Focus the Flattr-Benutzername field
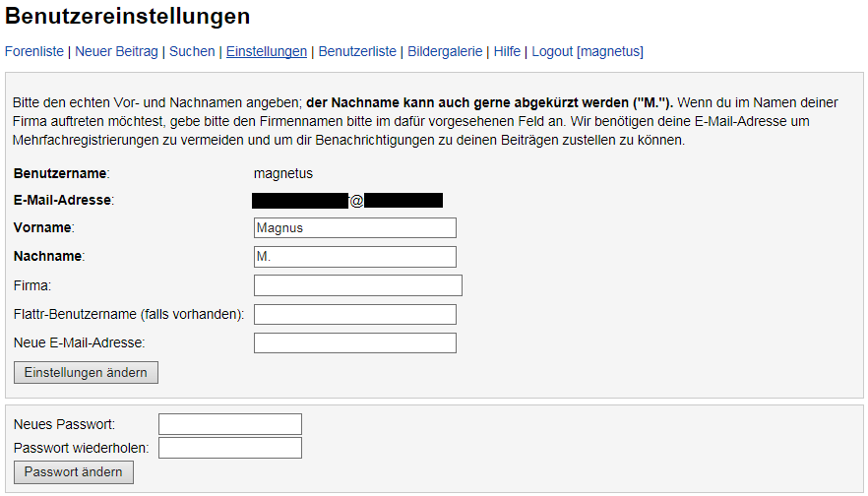Image resolution: width=868 pixels, height=496 pixels. [x=355, y=315]
